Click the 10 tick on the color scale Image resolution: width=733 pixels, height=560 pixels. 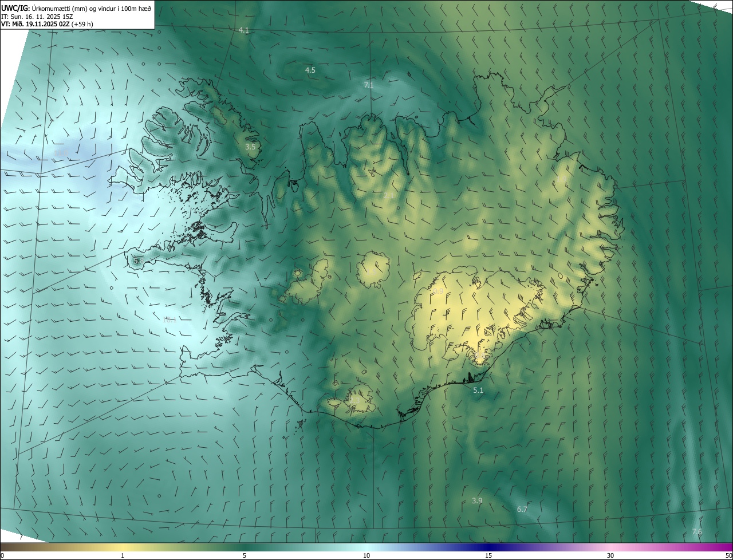pyautogui.click(x=366, y=555)
